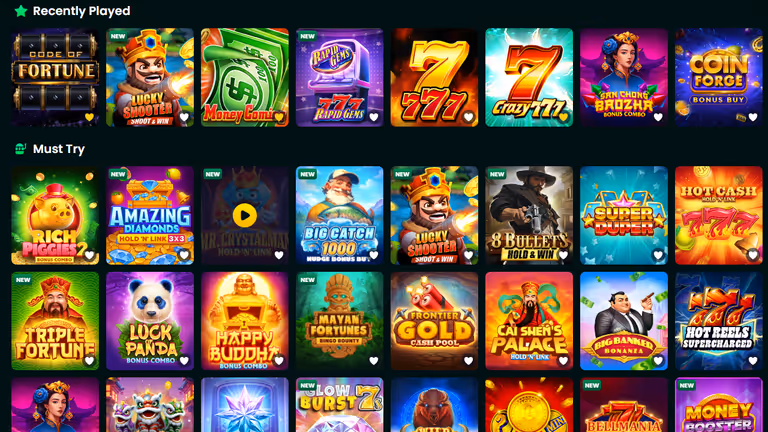This screenshot has width=768, height=432.
Task: Click heart icon on Luck Panda tile
Action: click(x=184, y=361)
